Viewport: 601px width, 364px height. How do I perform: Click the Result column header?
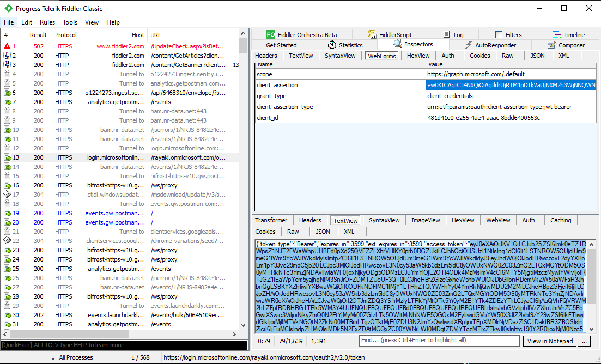click(38, 35)
